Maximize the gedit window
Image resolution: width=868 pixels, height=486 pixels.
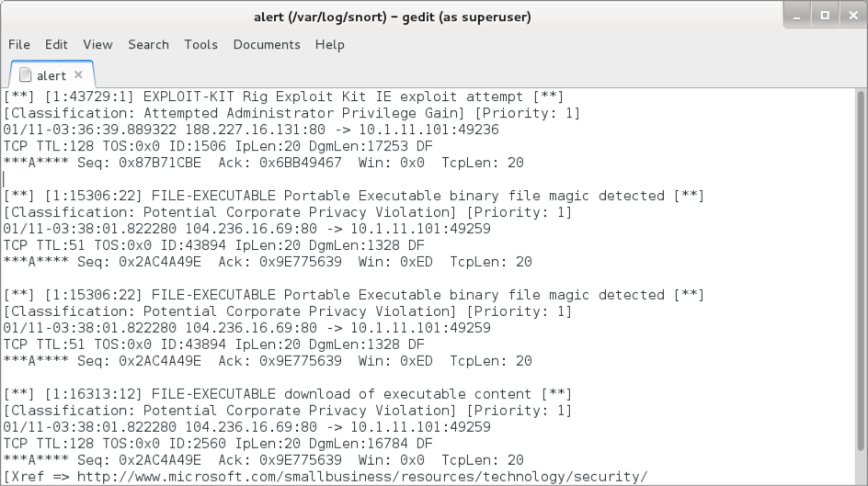[x=824, y=16]
